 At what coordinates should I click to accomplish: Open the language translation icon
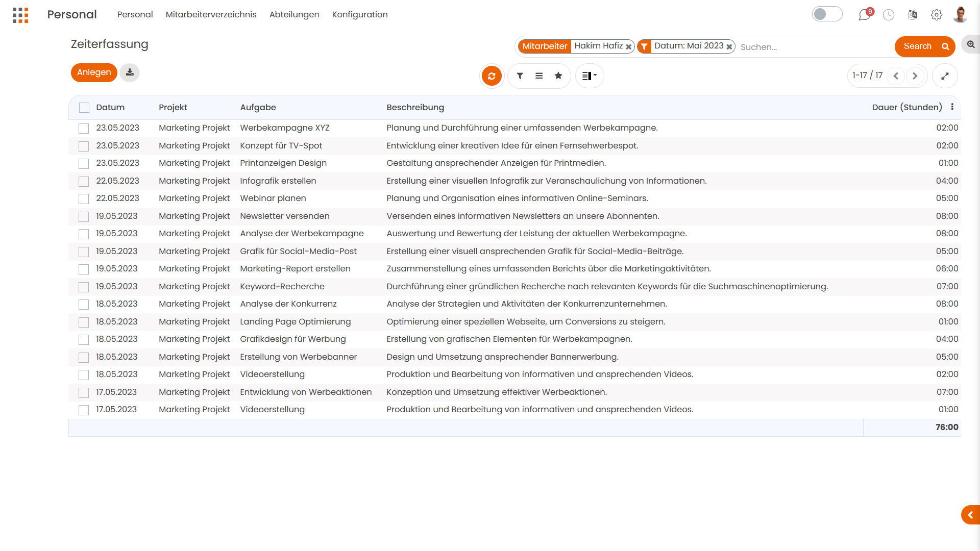tap(913, 15)
